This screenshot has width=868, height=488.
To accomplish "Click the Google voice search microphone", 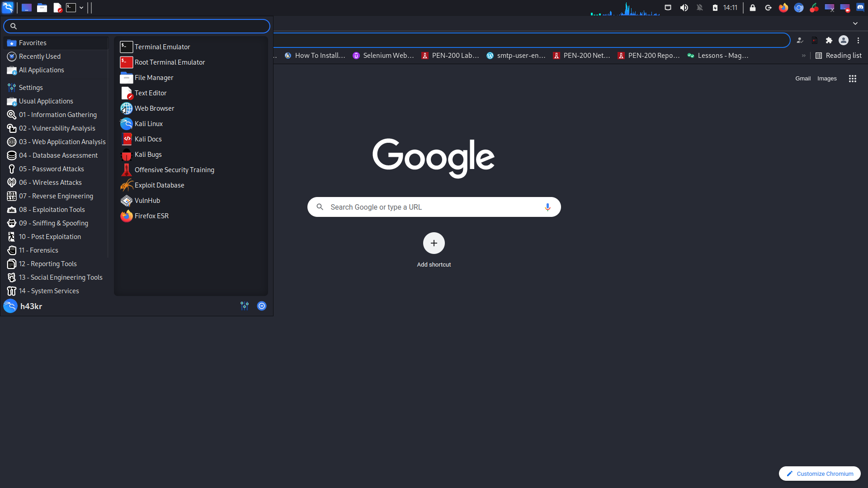I will tap(547, 207).
